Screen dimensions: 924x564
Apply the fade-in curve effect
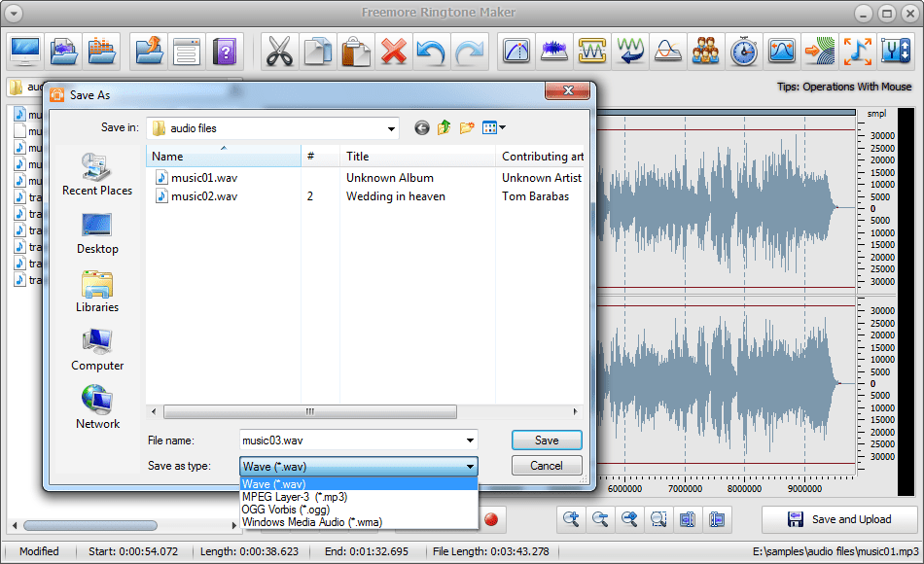(x=516, y=51)
